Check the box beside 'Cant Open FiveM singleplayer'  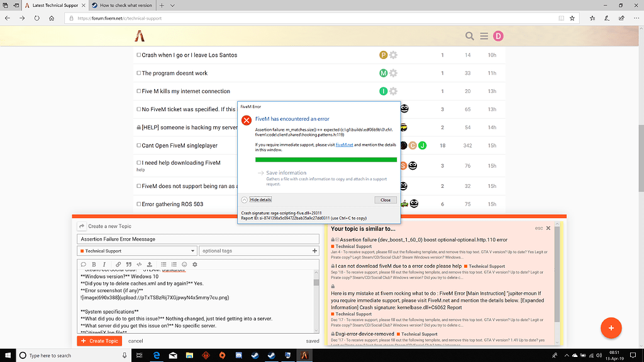pos(138,145)
